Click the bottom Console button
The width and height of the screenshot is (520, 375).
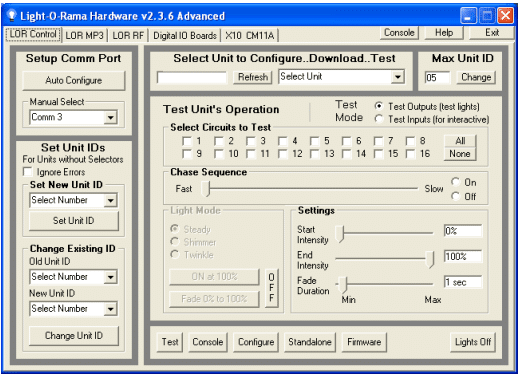pos(208,342)
